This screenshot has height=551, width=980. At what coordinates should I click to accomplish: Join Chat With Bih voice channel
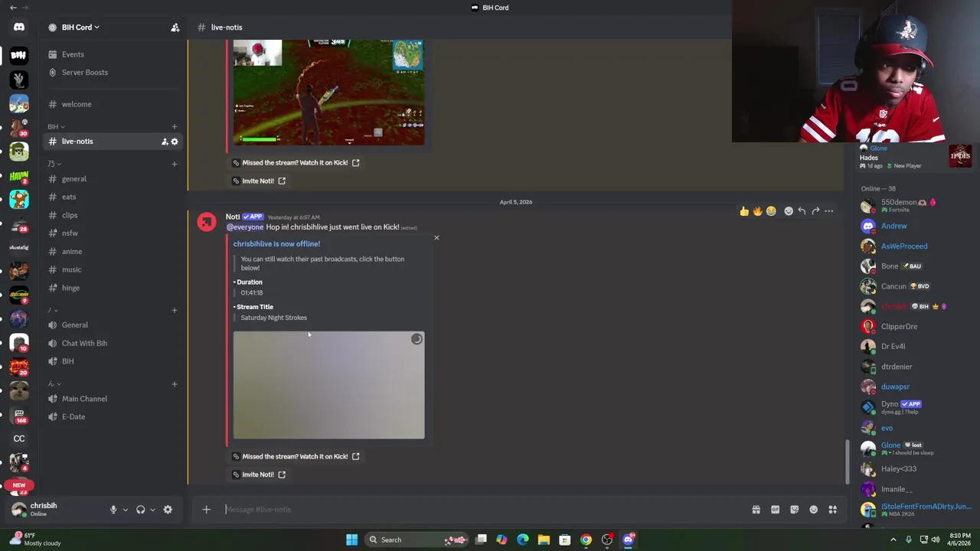tap(113, 343)
